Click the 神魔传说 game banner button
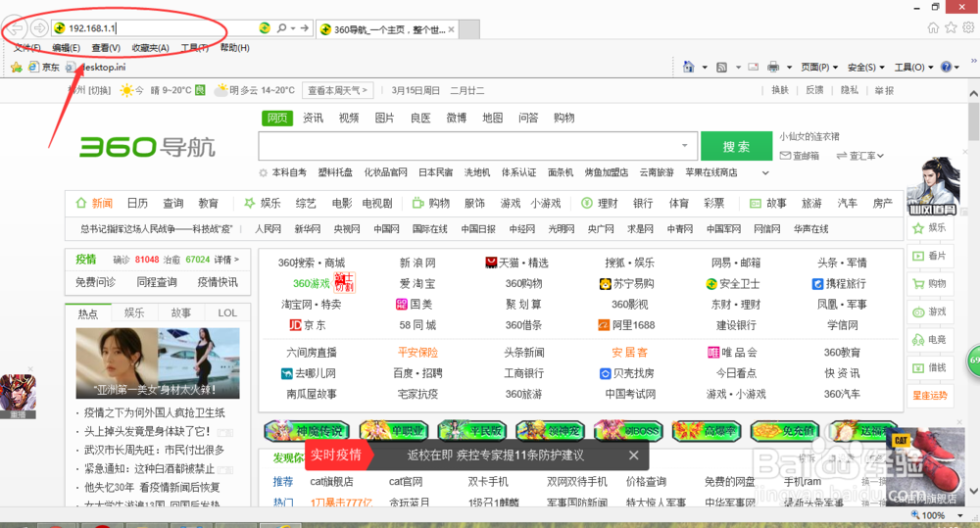This screenshot has height=528, width=980. (x=306, y=430)
